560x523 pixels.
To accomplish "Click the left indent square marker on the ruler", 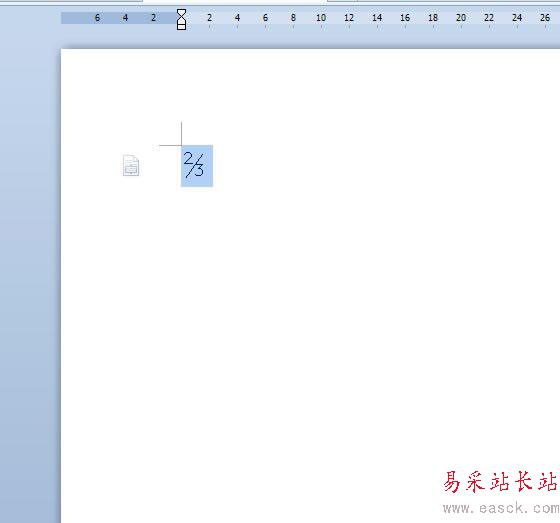I will 181,27.
